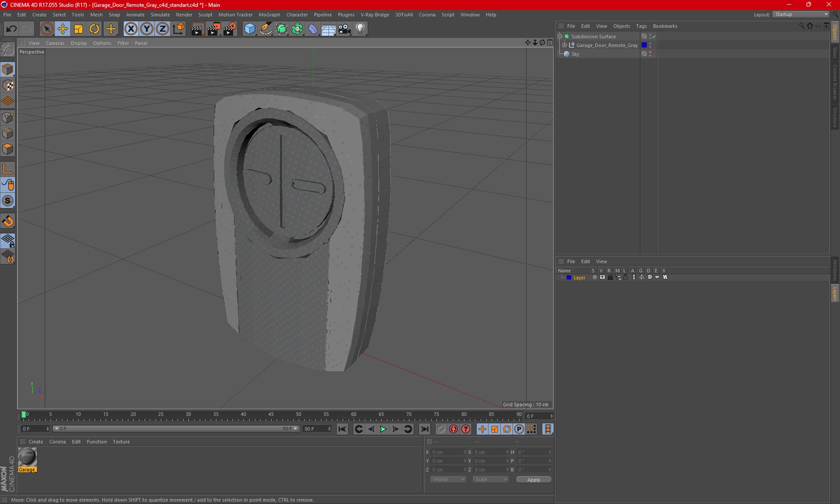This screenshot has width=840, height=504.
Task: Open the Object Manager Tags menu
Action: point(641,26)
